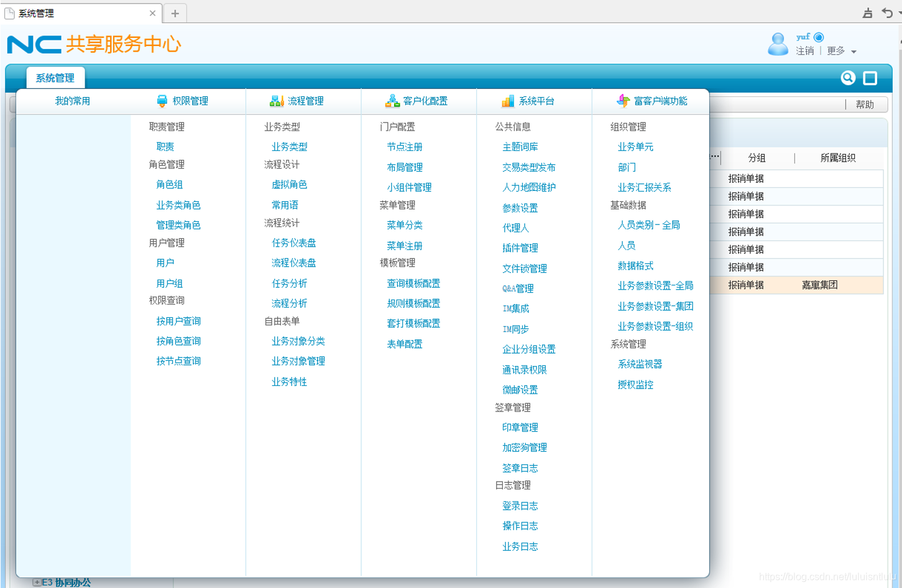Viewport: 902px width, 588px height.
Task: Open the 富客户端功能 menu header
Action: point(661,101)
